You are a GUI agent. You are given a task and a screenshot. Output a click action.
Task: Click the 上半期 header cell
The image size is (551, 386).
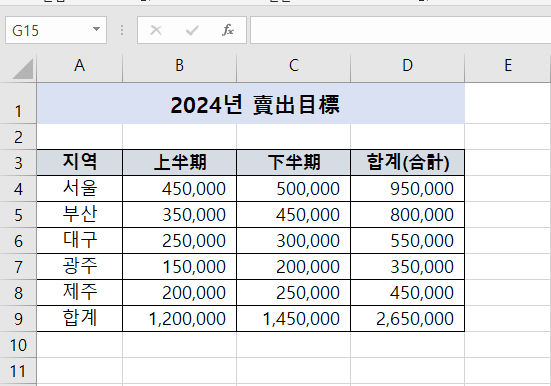coord(180,162)
